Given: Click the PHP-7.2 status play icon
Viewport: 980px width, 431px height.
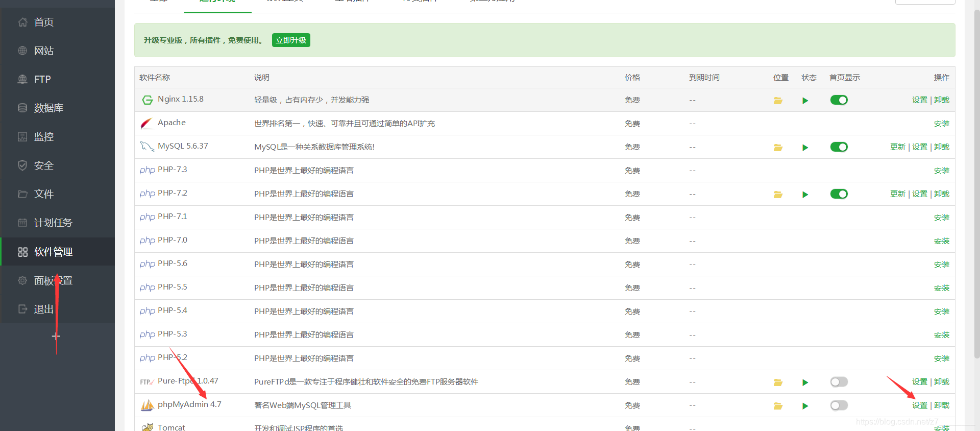Looking at the screenshot, I should (x=805, y=195).
